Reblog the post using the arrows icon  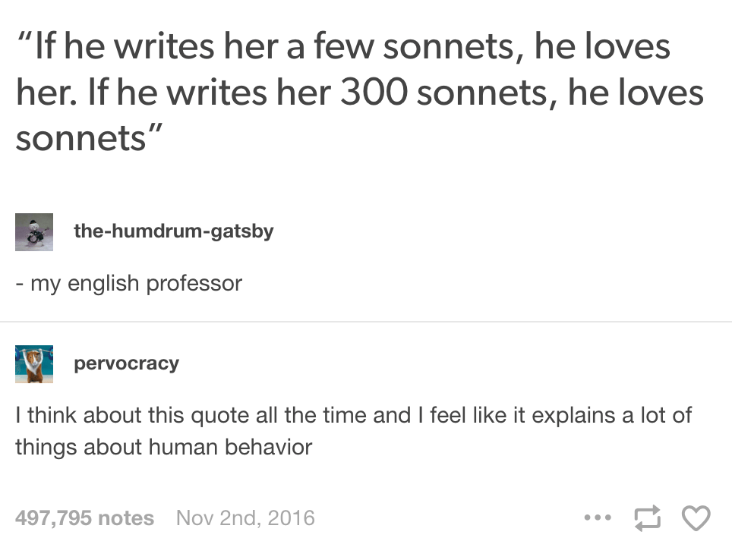(648, 518)
